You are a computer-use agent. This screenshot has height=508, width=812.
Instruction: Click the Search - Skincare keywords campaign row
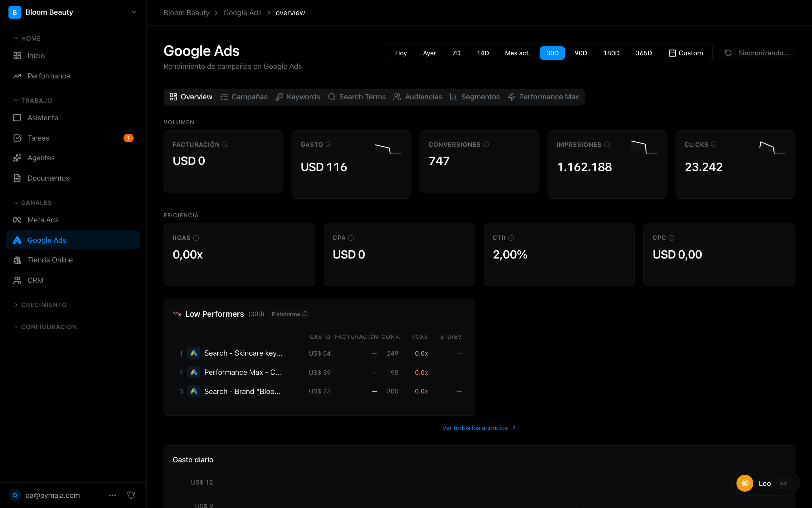tap(319, 353)
